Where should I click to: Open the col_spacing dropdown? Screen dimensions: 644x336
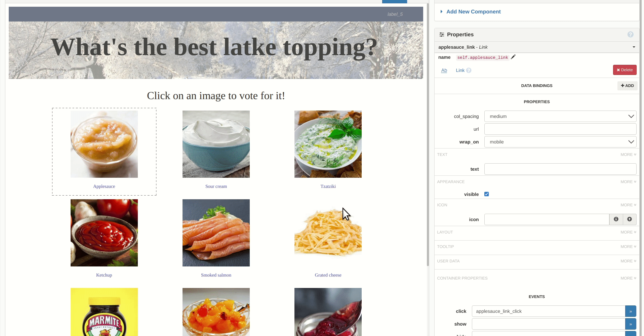click(x=560, y=116)
